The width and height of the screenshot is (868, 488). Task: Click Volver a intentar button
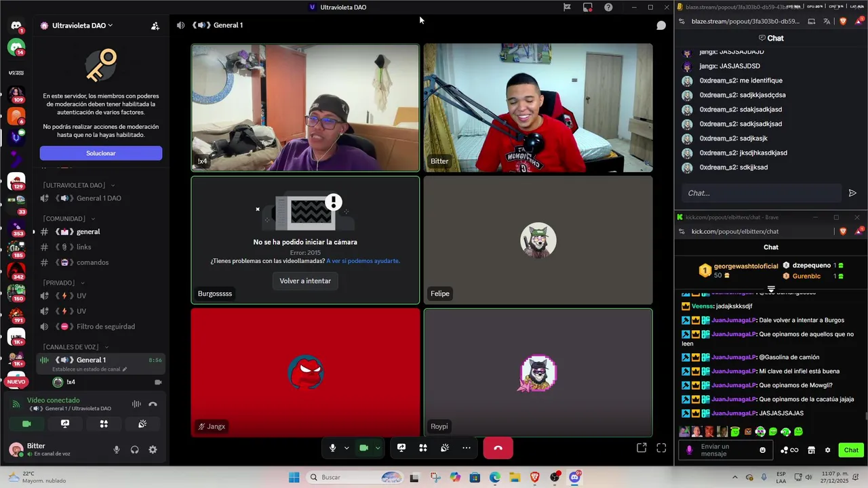click(305, 281)
